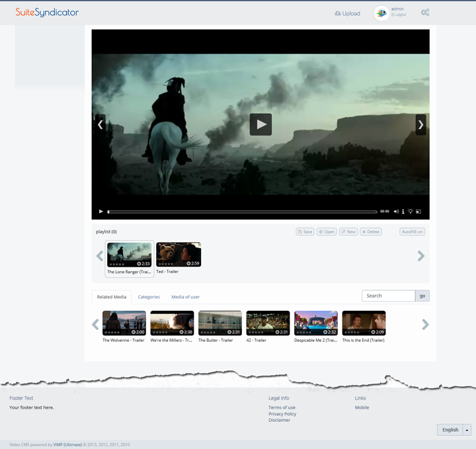Switch to the Categories tab
The image size is (476, 449).
149,297
